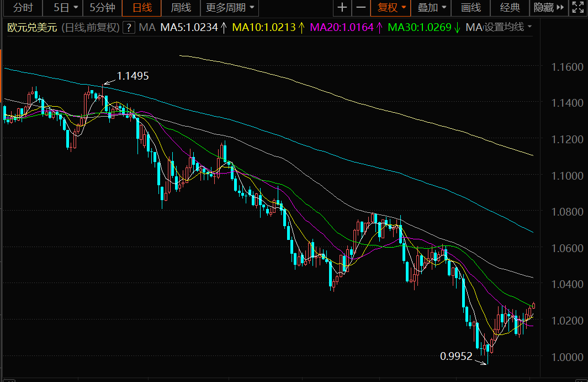This screenshot has height=382, width=588.
Task: Click the 1.0000 price axis label
Action: click(x=567, y=357)
